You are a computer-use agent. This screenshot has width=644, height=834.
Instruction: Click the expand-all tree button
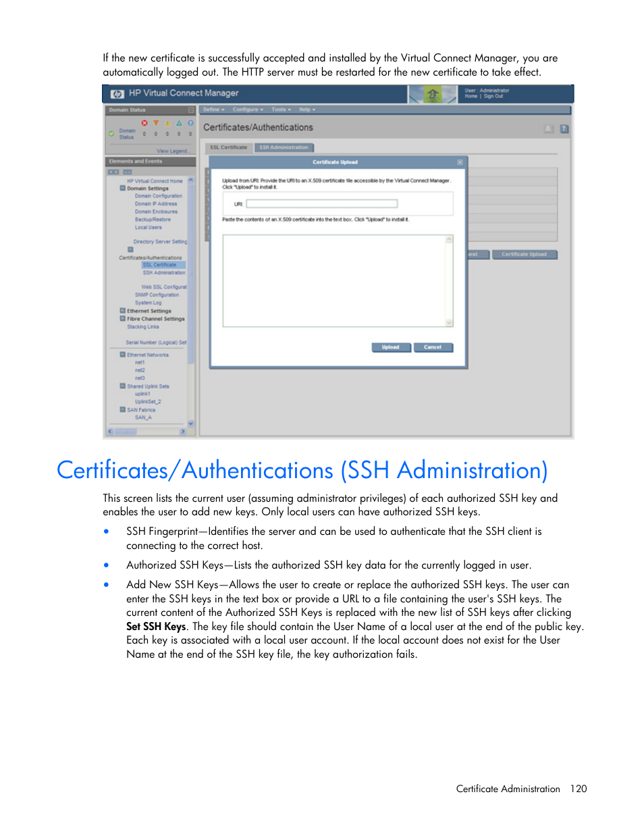click(x=113, y=172)
